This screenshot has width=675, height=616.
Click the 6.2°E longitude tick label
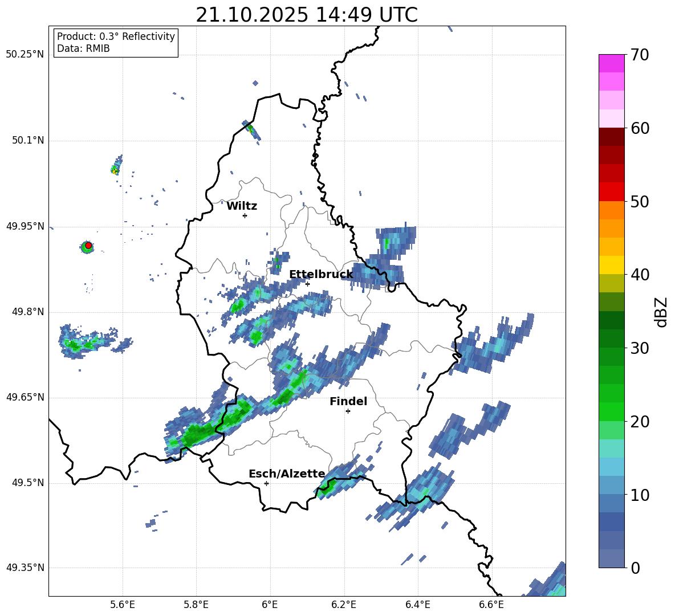344,605
